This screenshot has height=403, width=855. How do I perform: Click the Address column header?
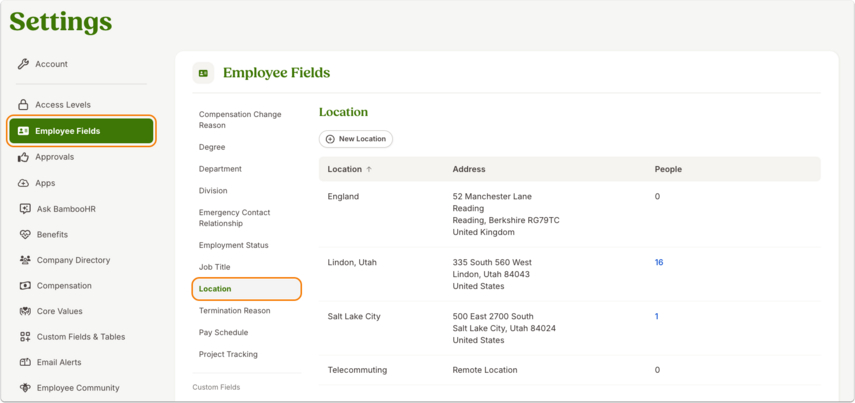coord(469,169)
